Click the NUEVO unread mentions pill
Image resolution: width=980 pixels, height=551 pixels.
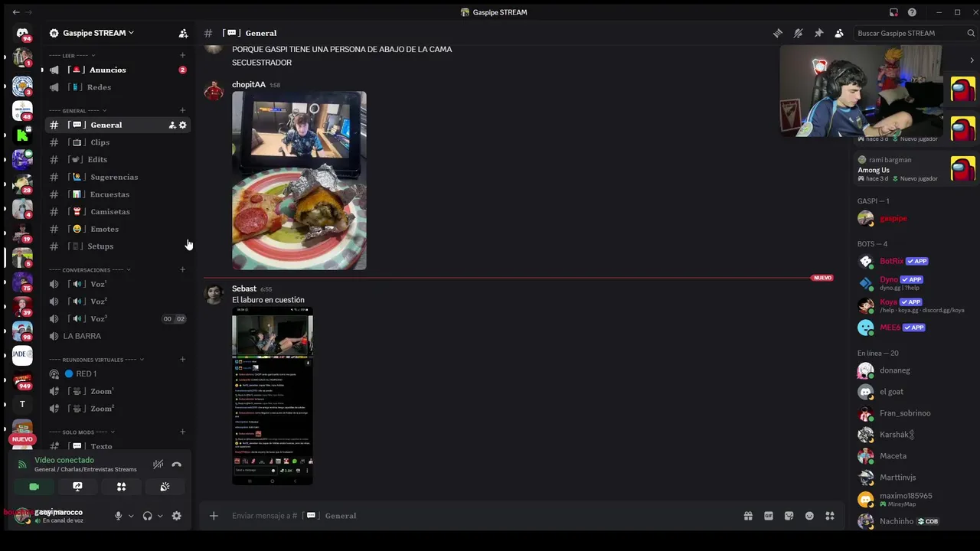click(22, 439)
